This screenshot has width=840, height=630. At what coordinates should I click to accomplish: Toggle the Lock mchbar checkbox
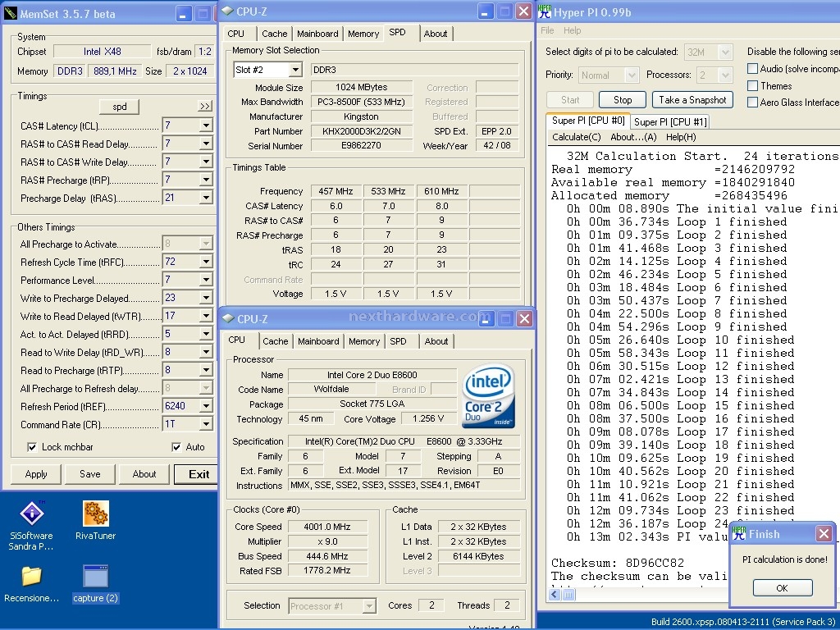coord(32,447)
